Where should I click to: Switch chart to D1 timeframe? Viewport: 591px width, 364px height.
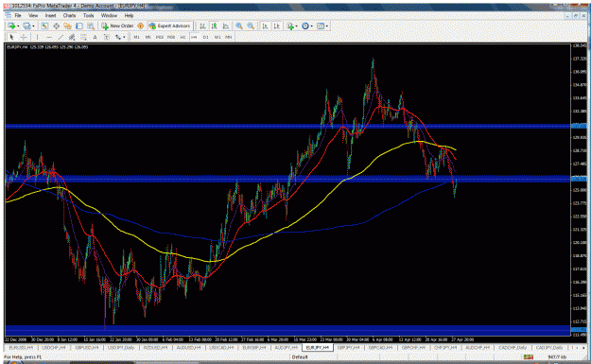click(x=206, y=37)
